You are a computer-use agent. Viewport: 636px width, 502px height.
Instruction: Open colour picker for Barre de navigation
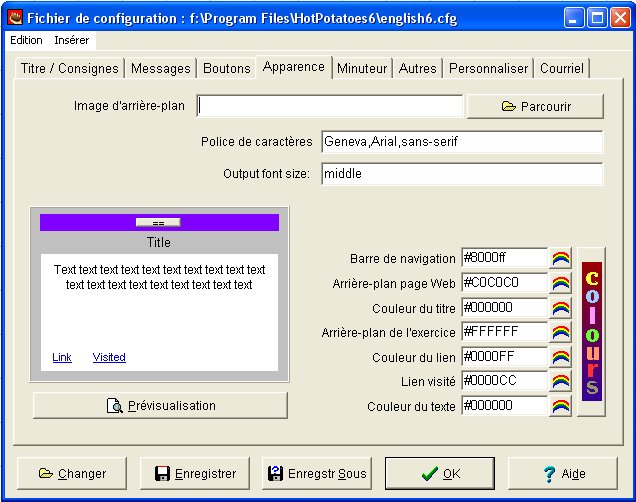[x=561, y=258]
